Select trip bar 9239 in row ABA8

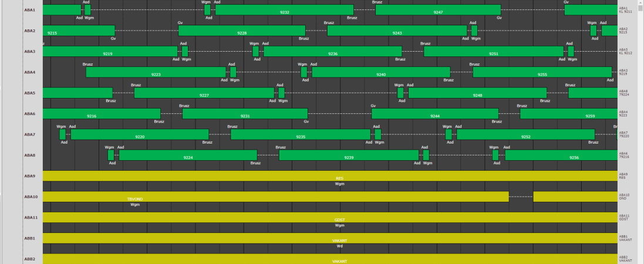pos(349,155)
